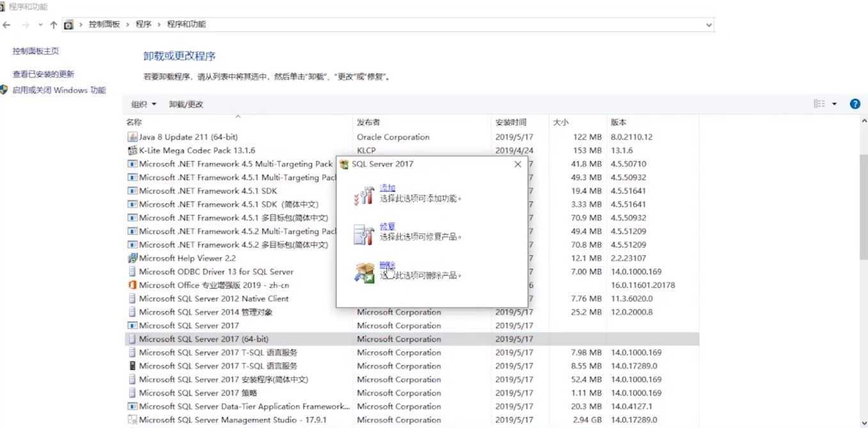Screen dimensions: 868x428
Task: Open the view options dropdown arrow
Action: pos(835,104)
